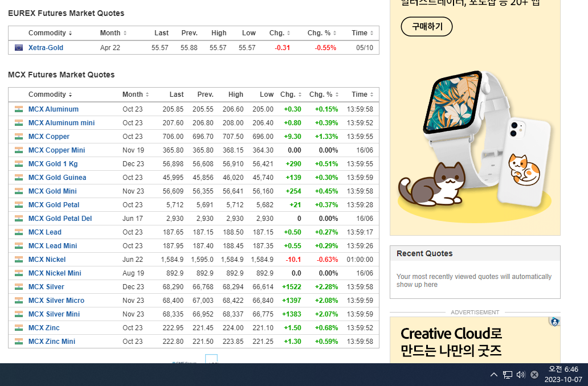The image size is (588, 386).
Task: Click the 구매하기 purchase button in the ad
Action: (427, 27)
